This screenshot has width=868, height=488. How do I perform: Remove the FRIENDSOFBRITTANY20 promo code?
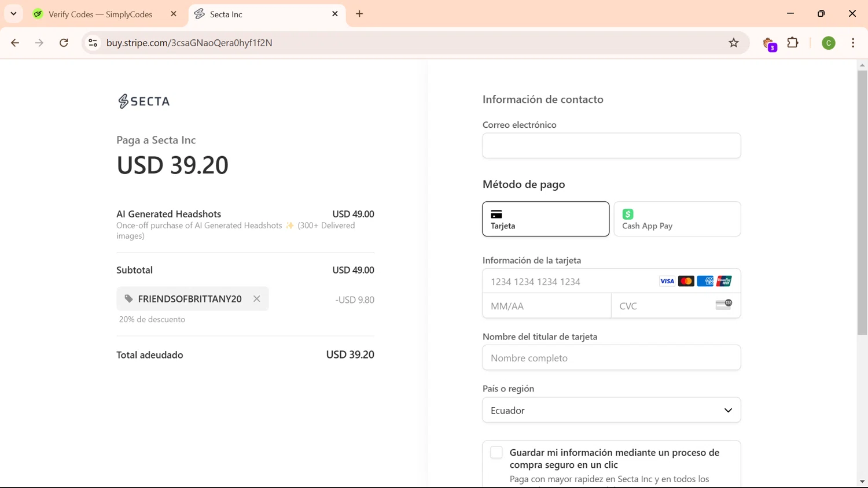click(256, 299)
